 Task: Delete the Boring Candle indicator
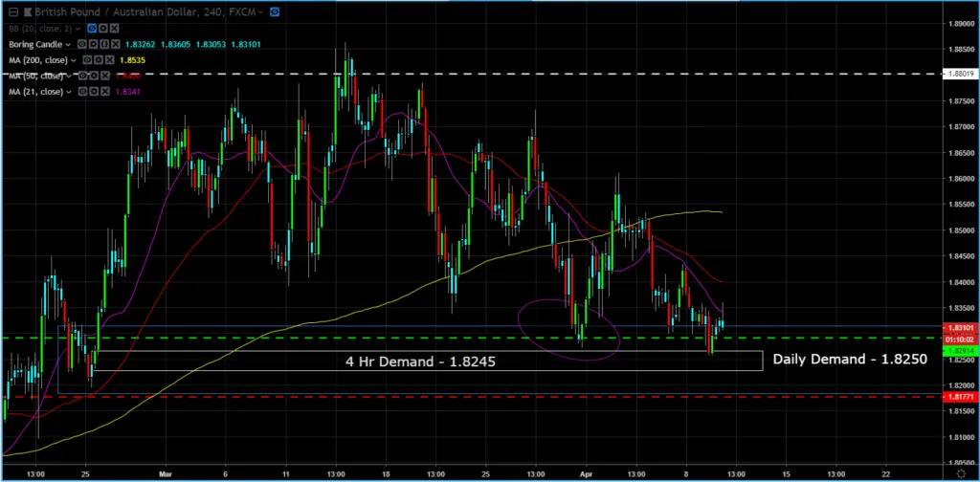[115, 45]
